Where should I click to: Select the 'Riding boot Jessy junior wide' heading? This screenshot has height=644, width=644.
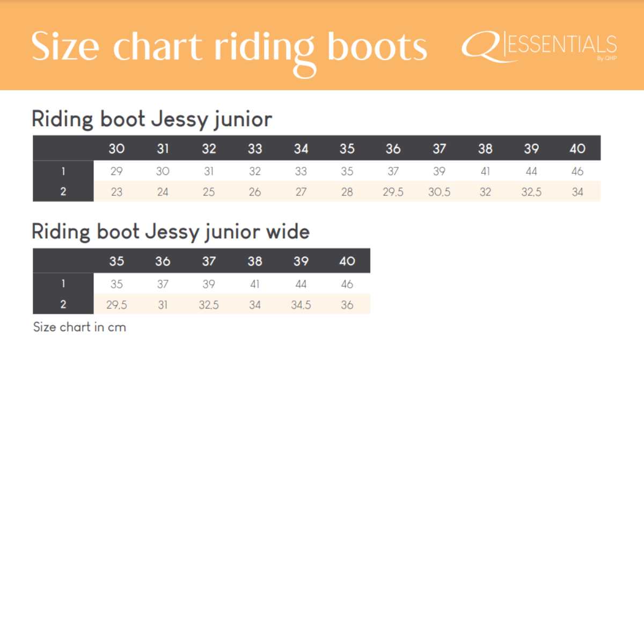(171, 232)
